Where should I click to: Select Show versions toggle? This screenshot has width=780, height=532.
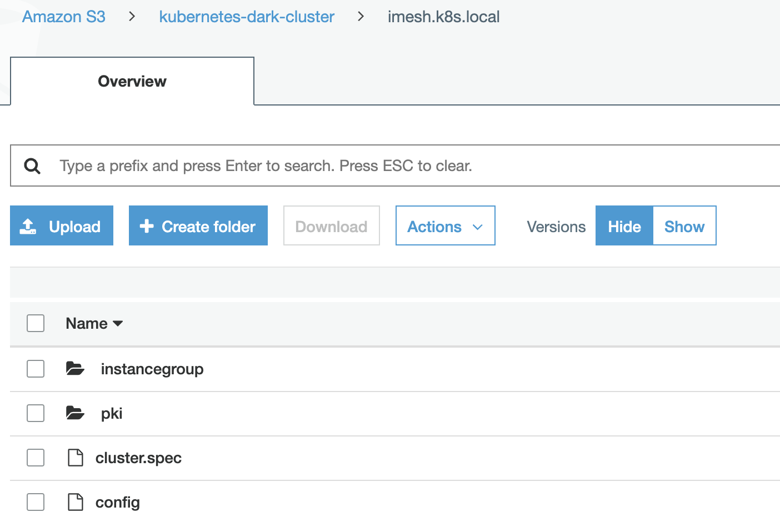(x=684, y=226)
